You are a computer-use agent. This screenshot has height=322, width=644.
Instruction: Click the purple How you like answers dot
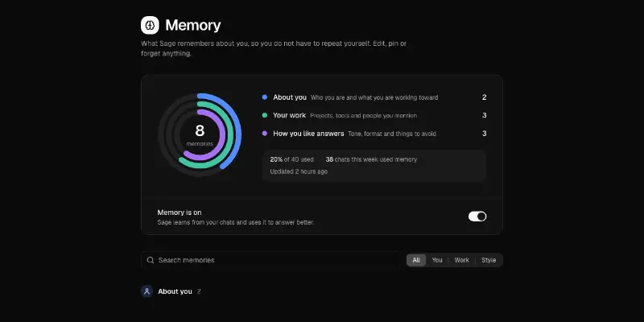pyautogui.click(x=265, y=134)
